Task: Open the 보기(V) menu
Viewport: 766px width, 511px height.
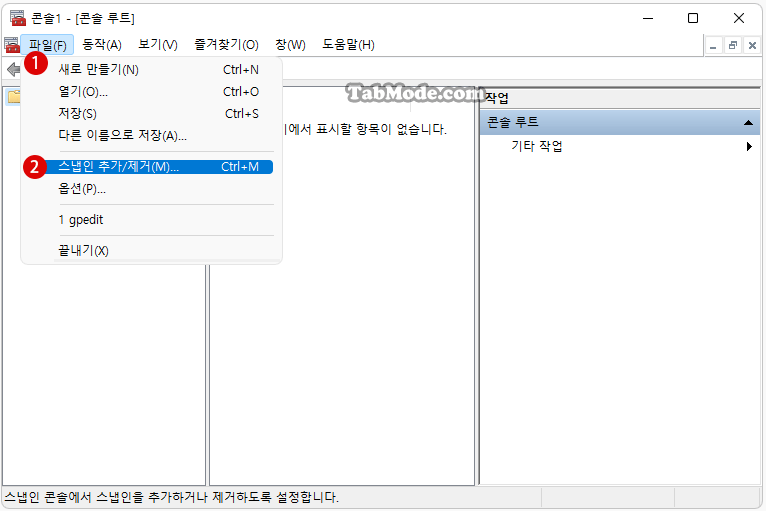Action: (x=158, y=45)
